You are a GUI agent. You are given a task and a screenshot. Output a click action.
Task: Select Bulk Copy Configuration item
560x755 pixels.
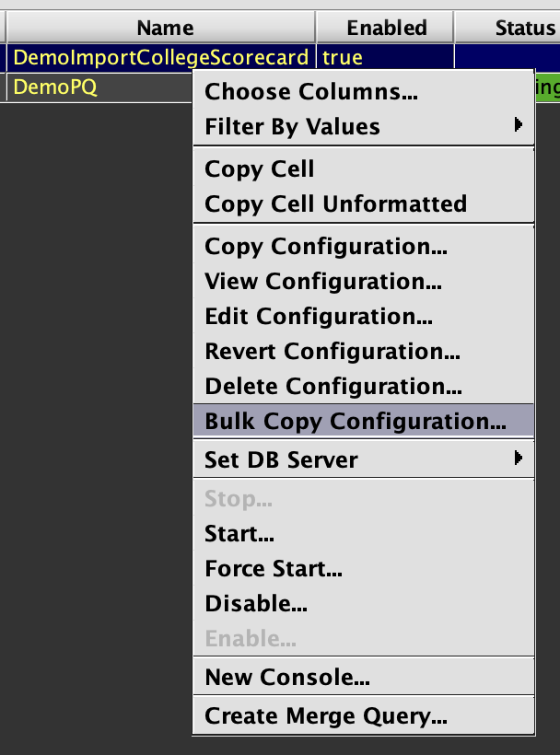(356, 422)
